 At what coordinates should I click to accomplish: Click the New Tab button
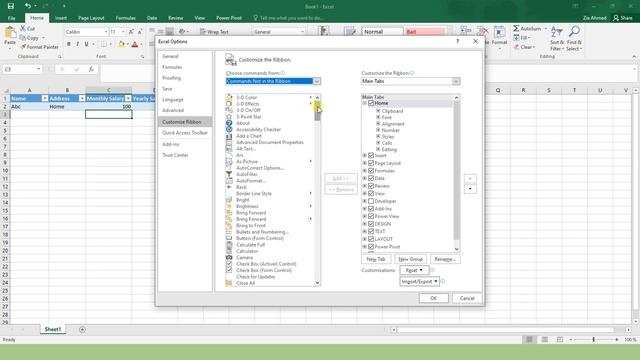click(x=376, y=259)
